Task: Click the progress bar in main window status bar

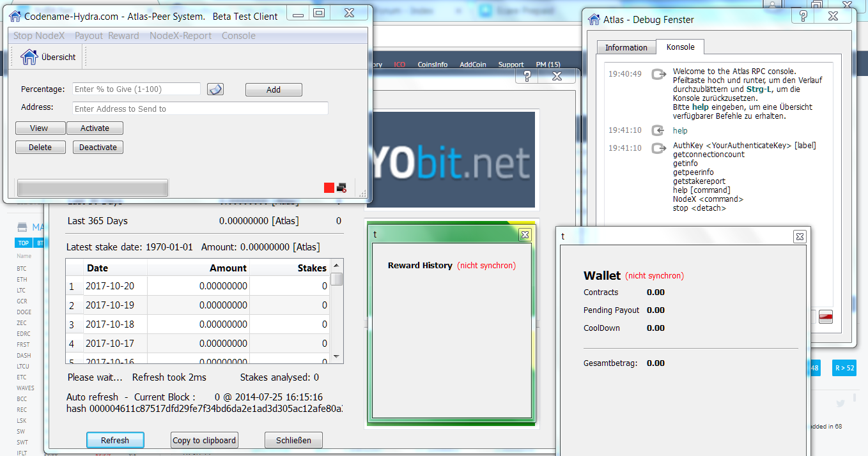Action: (93, 188)
